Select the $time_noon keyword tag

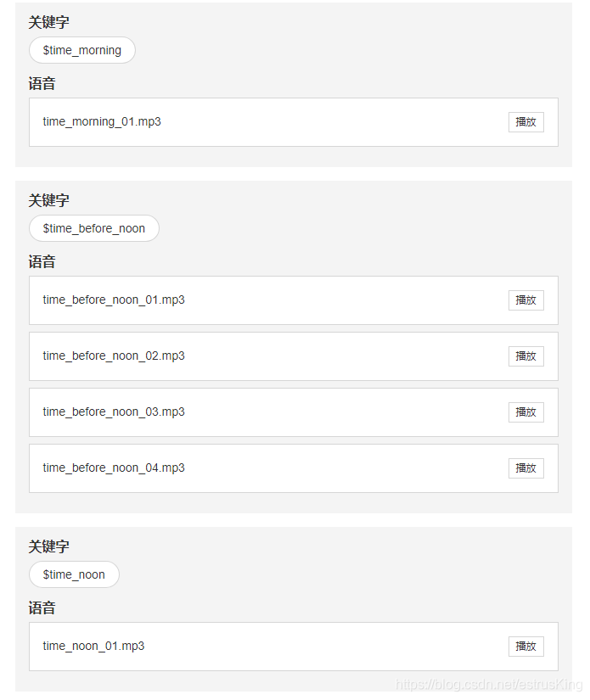pos(74,574)
